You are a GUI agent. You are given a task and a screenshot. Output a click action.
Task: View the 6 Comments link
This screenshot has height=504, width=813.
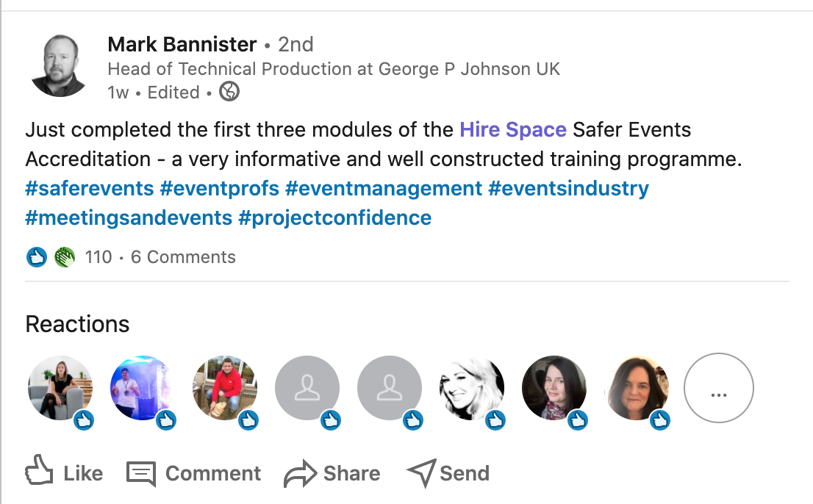(183, 257)
